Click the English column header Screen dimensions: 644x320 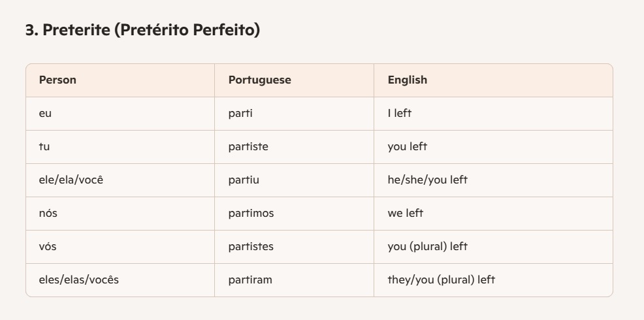(x=407, y=80)
